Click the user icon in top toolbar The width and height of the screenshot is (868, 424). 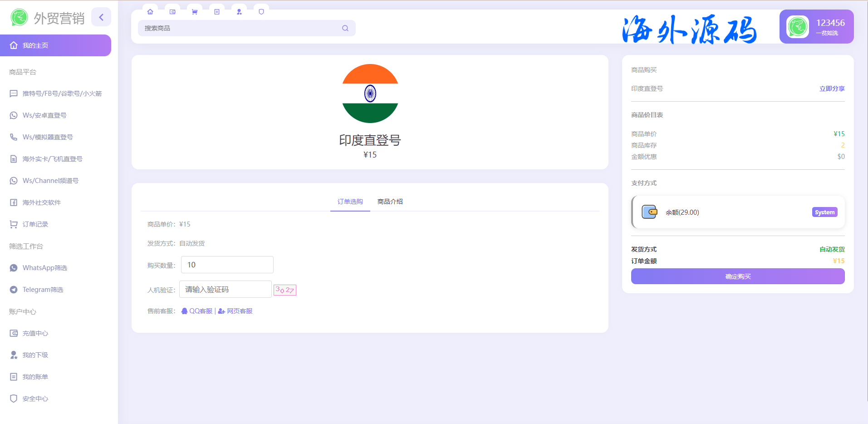(239, 12)
